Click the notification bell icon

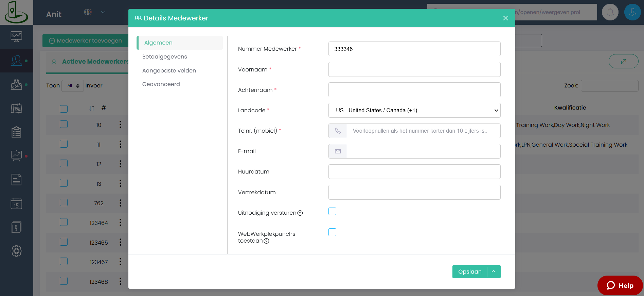pyautogui.click(x=610, y=12)
